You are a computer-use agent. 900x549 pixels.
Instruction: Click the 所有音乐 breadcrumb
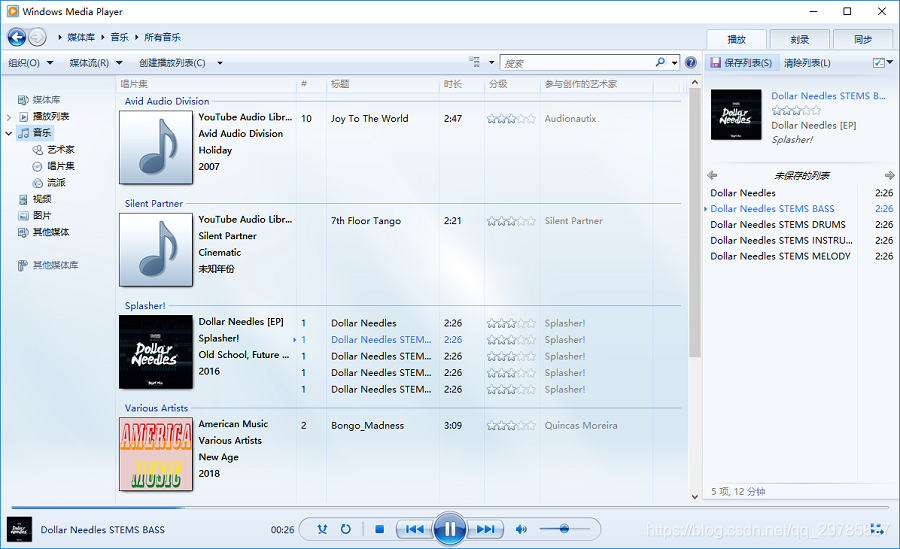click(x=162, y=37)
